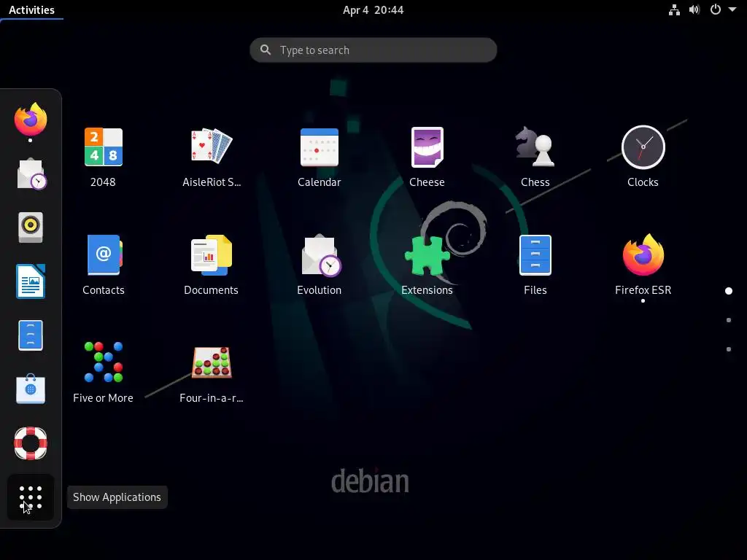Open Files cabinet icon in dock
Screen dimensions: 747x560
pyautogui.click(x=31, y=335)
